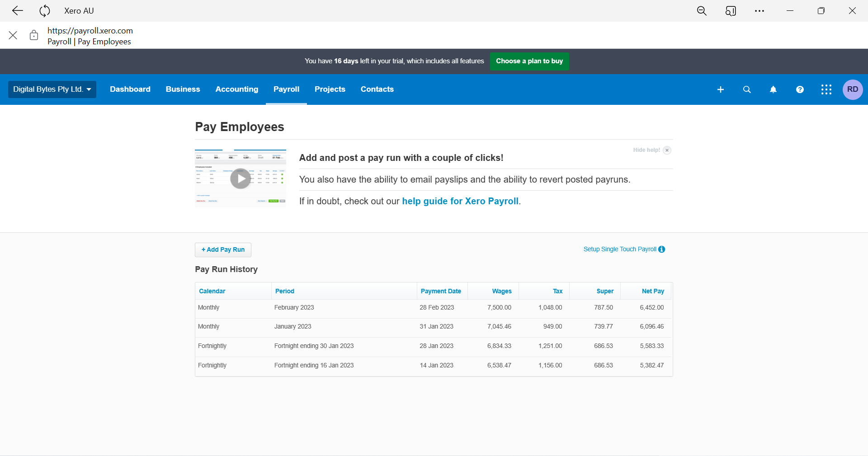The image size is (868, 456).
Task: Sort by the Period column header
Action: point(285,291)
